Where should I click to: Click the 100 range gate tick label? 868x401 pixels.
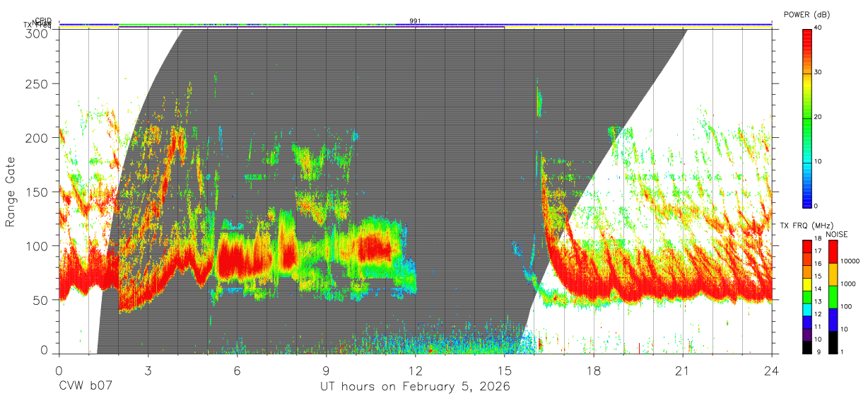click(37, 246)
